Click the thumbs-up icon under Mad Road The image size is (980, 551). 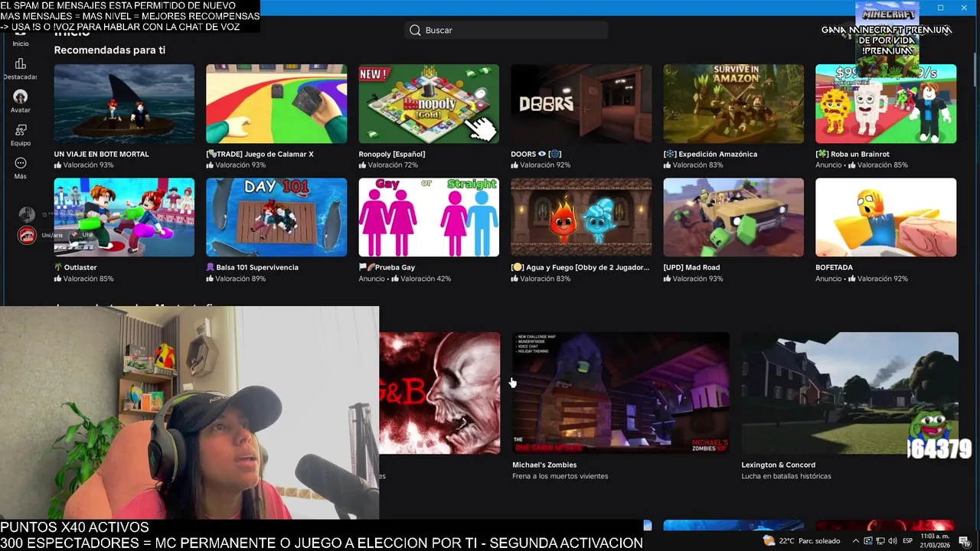(x=667, y=279)
